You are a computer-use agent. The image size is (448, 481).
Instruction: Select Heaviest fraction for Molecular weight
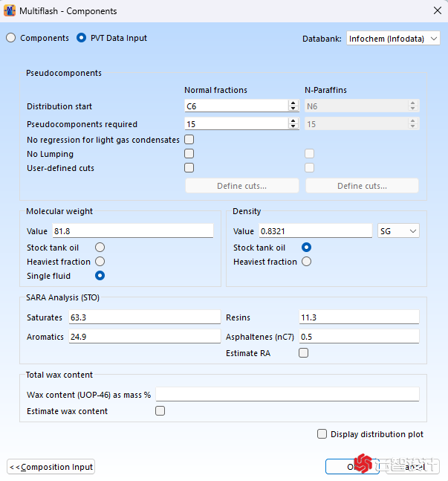100,262
